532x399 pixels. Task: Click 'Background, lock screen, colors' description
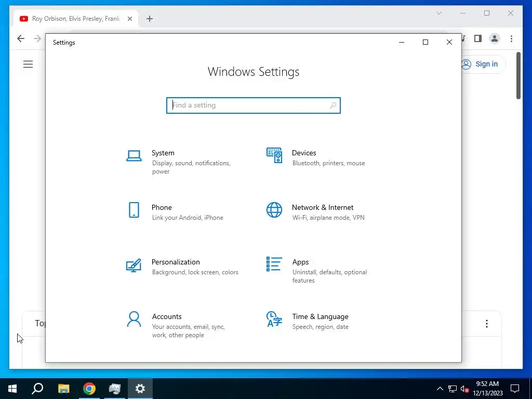click(195, 272)
